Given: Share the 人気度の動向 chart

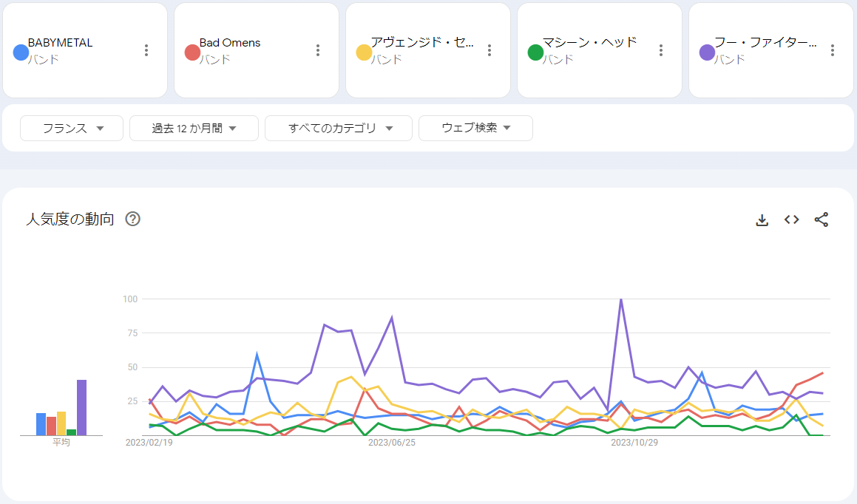Looking at the screenshot, I should [821, 219].
